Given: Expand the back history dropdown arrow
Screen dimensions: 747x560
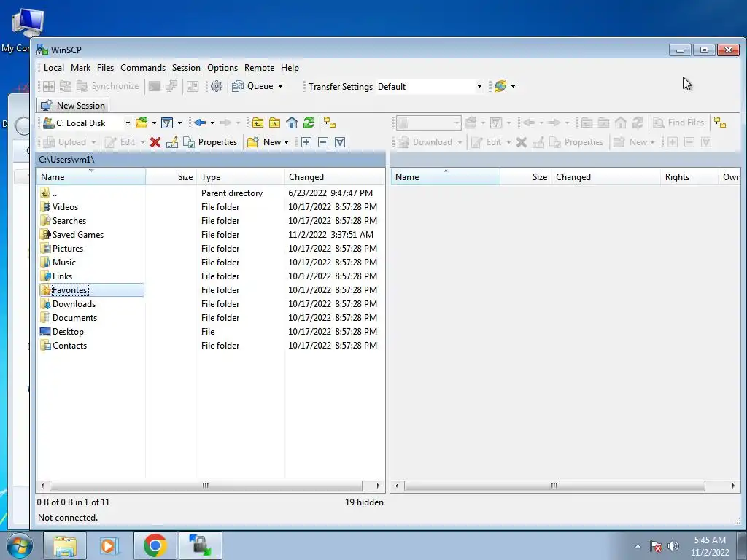Looking at the screenshot, I should coord(212,122).
